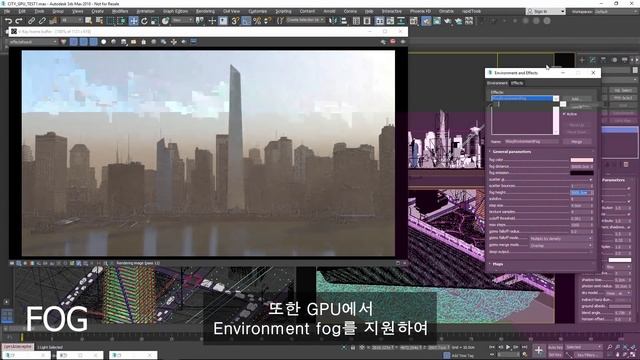Click blue channel button in frame buffer
The image size is (640, 360).
[x=93, y=42]
